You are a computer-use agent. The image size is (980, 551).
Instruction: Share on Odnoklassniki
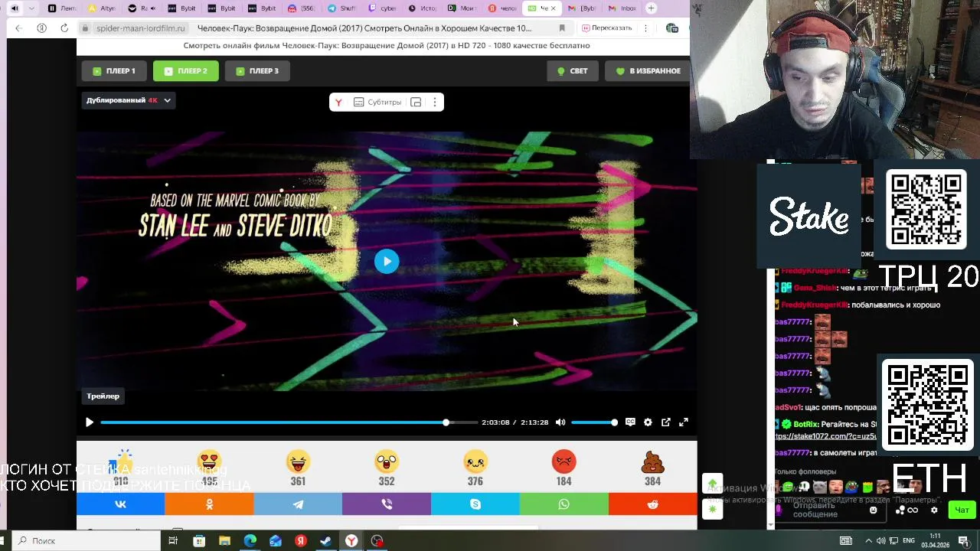(x=209, y=504)
